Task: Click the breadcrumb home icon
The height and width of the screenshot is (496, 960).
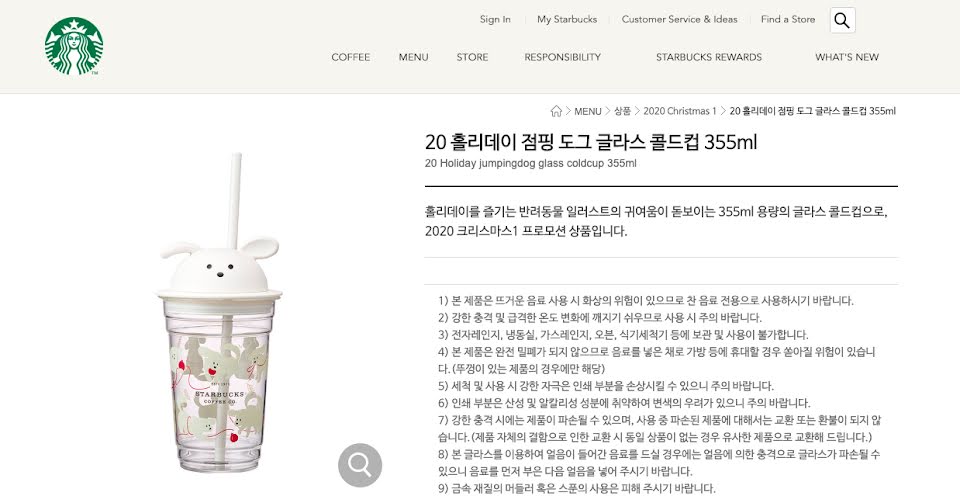Action: coord(556,111)
